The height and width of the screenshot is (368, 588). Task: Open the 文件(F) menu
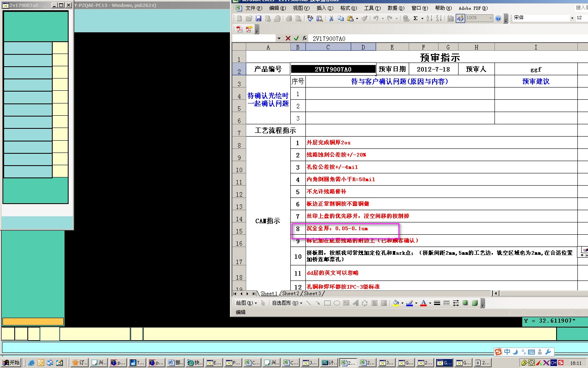click(254, 8)
